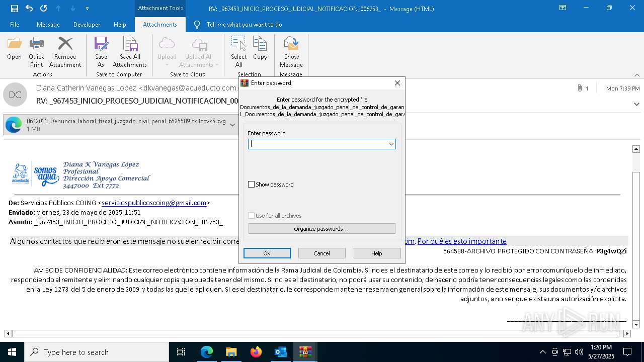Viewport: 644px width, 362px height.
Task: Open the notification center icon
Action: [x=627, y=352]
